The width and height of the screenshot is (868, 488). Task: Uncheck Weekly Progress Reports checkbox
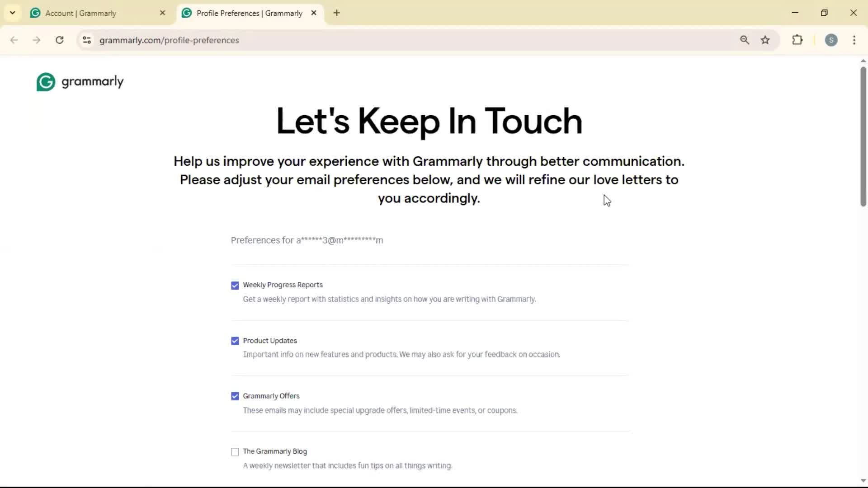pyautogui.click(x=235, y=286)
